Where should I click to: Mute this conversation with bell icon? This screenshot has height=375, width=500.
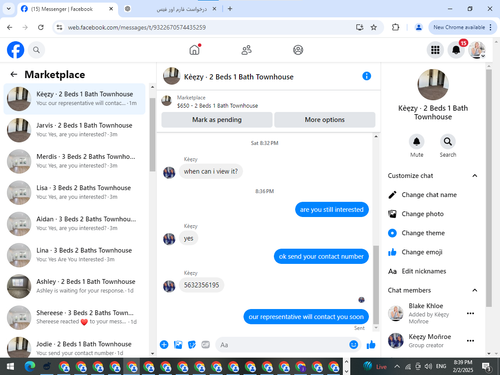click(x=417, y=142)
